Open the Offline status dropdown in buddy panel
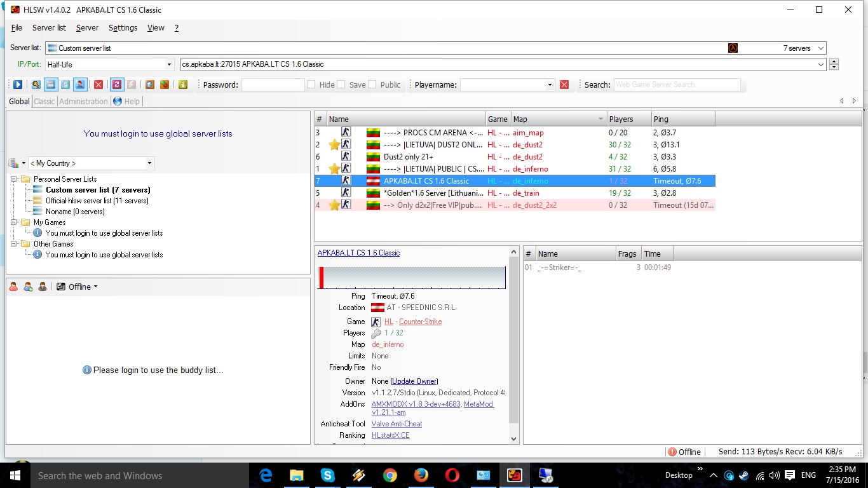Image resolution: width=868 pixels, height=488 pixels. [x=78, y=287]
